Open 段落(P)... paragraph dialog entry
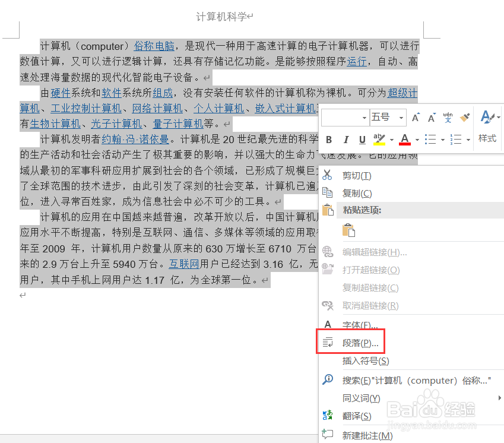Image resolution: width=504 pixels, height=443 pixels. pos(360,343)
